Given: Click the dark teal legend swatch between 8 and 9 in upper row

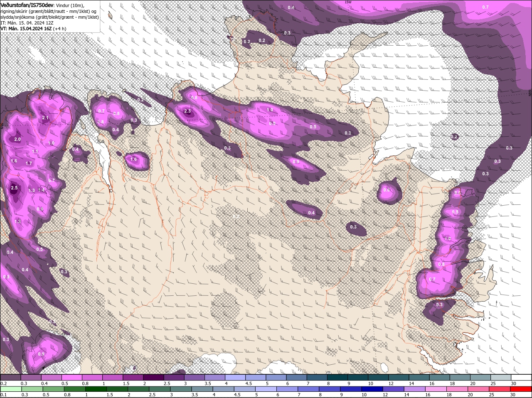Looking at the screenshot, I should pyautogui.click(x=338, y=377).
